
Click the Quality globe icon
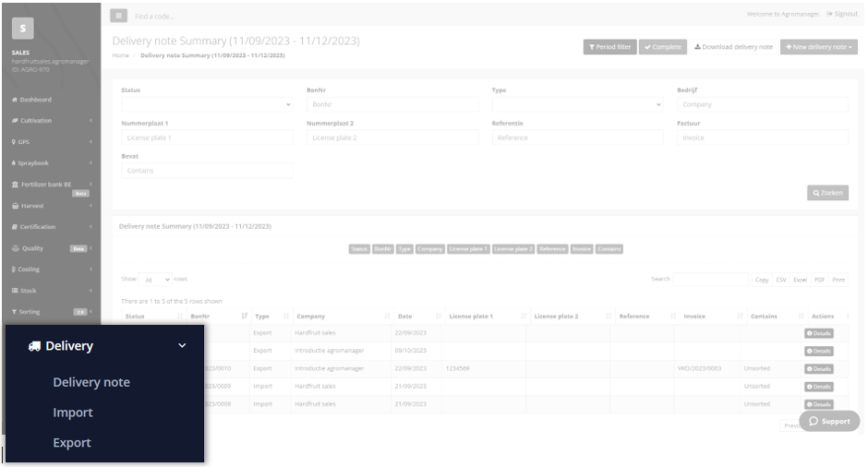[x=16, y=248]
